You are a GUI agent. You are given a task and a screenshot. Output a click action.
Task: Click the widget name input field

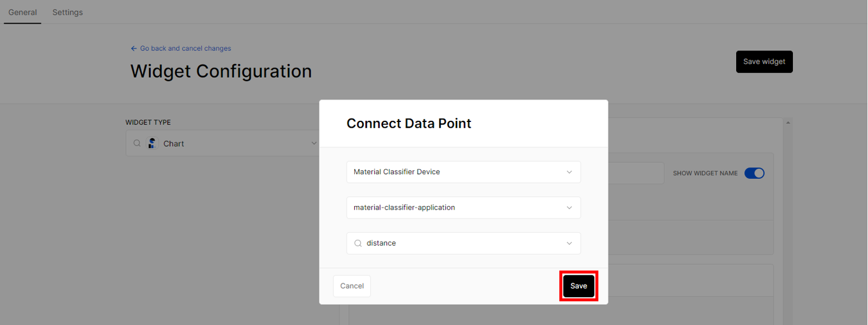coord(636,173)
